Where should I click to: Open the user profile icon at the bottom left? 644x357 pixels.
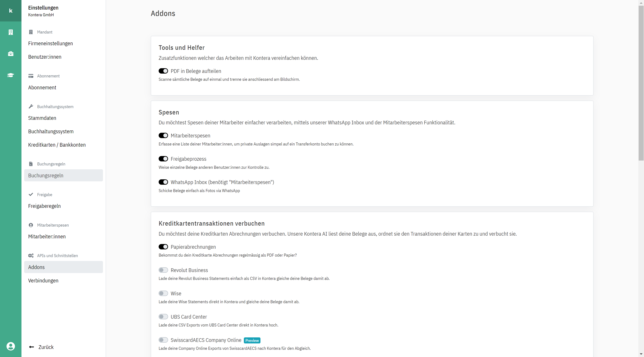[x=11, y=346]
